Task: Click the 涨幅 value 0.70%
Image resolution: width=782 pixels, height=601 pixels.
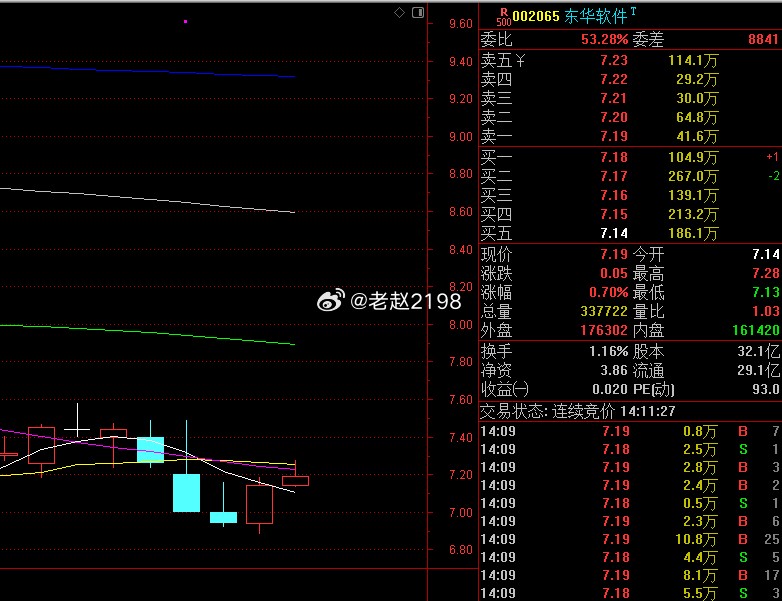Action: pyautogui.click(x=608, y=292)
